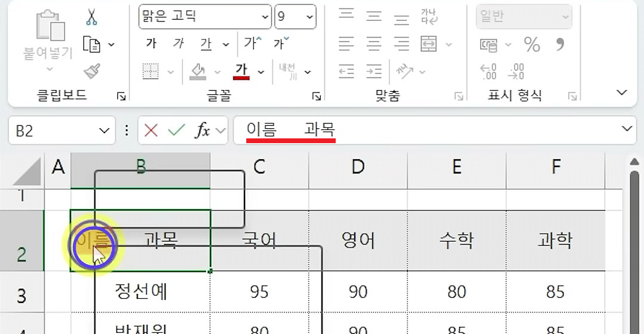Open the Paste options arrow under 붙여넣기
This screenshot has height=334, width=644.
coord(49,69)
